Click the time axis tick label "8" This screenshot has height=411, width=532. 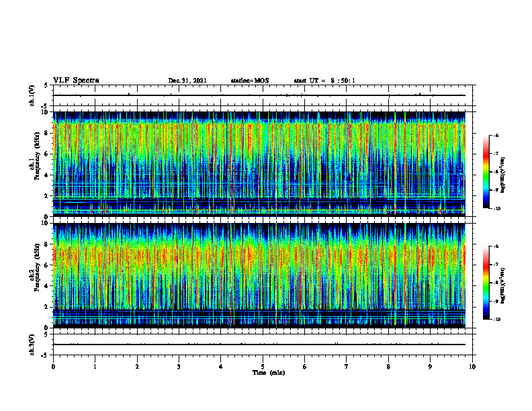[x=388, y=367]
